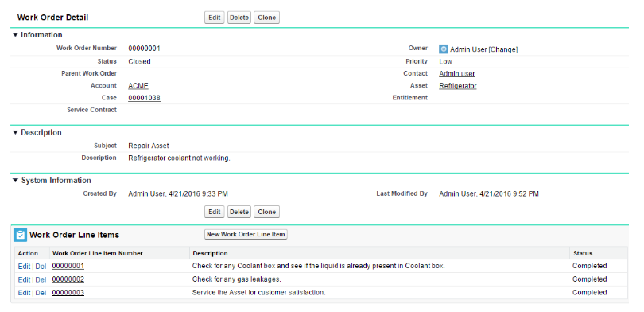644x312 pixels.
Task: Click the bottom Edit button below System Information
Action: (215, 212)
